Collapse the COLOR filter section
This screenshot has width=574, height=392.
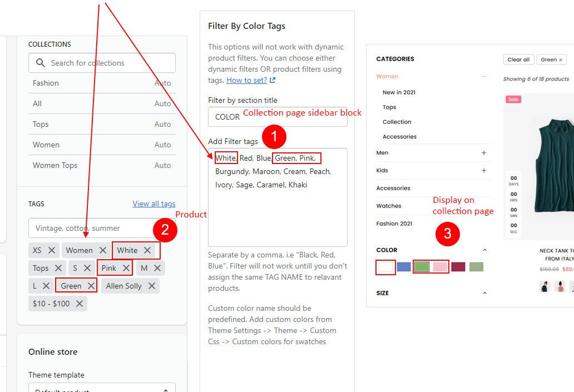(x=484, y=250)
